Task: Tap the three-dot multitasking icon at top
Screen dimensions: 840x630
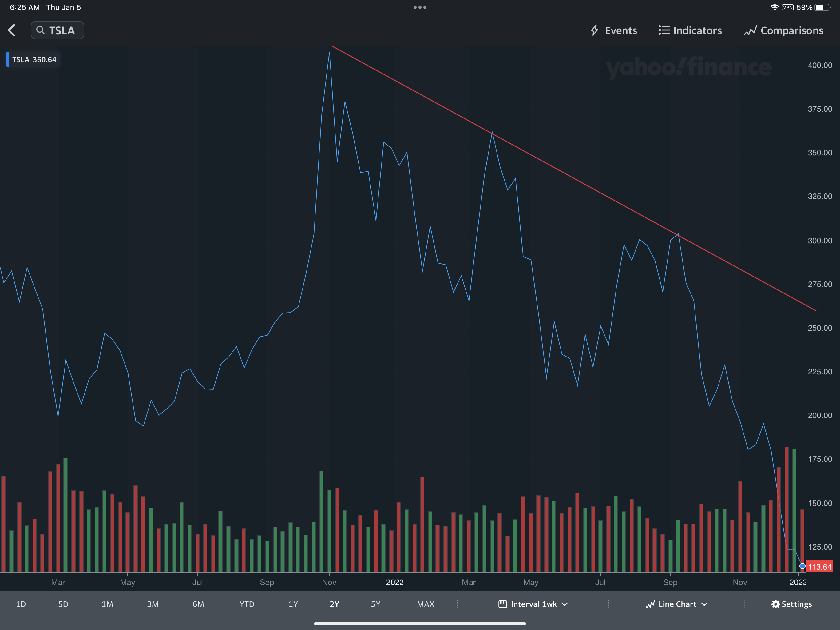Action: (420, 7)
